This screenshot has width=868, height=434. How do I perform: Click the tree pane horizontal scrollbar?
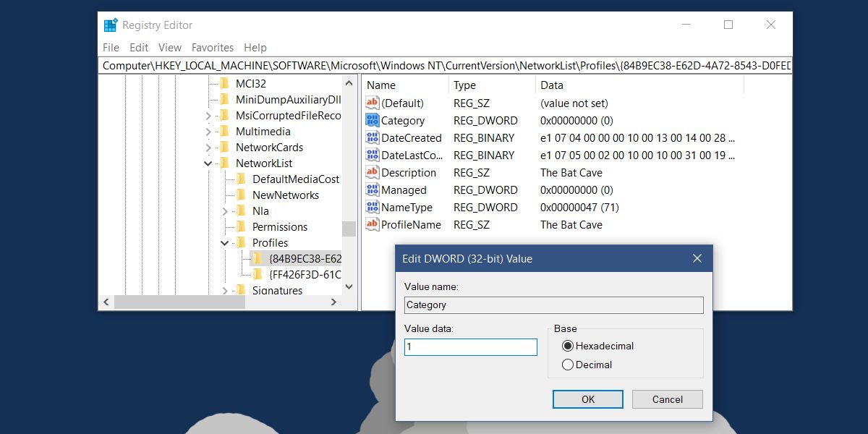pos(217,302)
